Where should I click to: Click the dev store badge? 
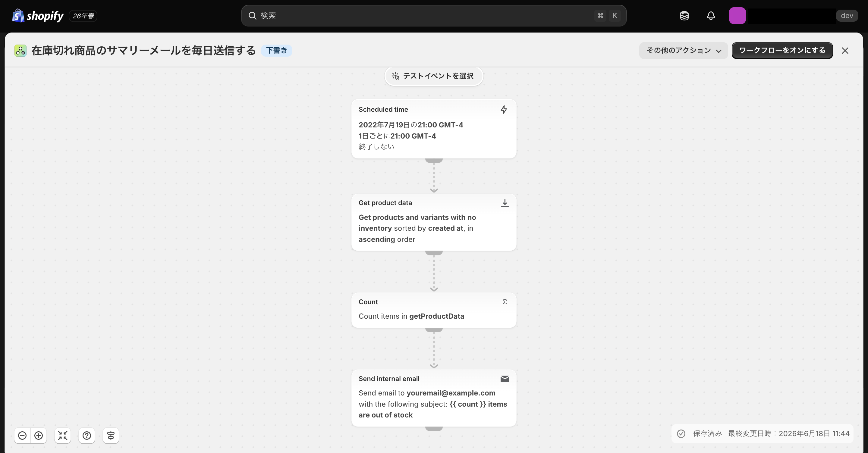[x=847, y=15]
